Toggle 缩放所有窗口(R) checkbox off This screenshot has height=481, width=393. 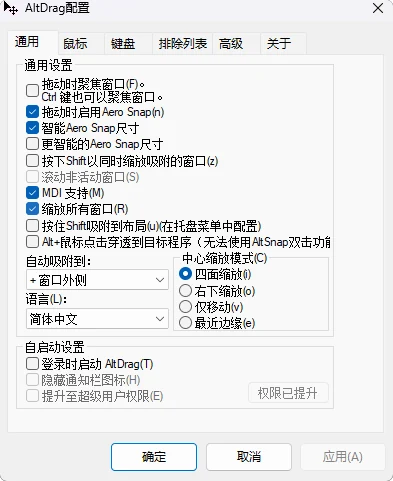[x=32, y=209]
